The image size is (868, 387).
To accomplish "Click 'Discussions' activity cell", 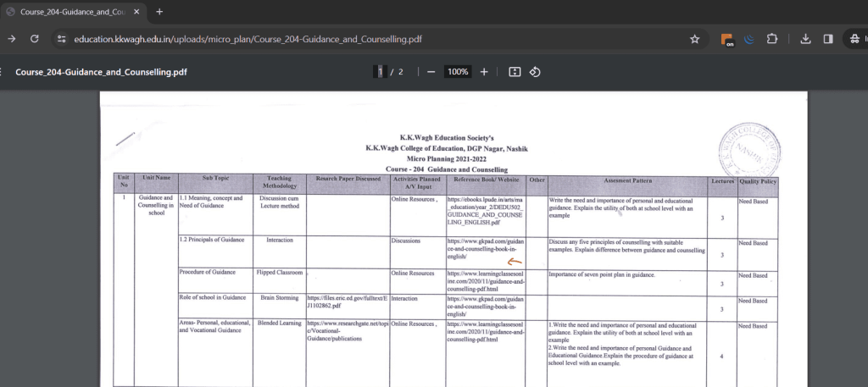I will [406, 240].
